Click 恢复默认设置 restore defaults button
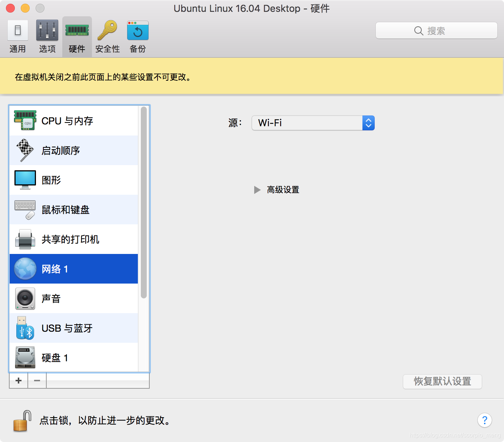 point(442,381)
